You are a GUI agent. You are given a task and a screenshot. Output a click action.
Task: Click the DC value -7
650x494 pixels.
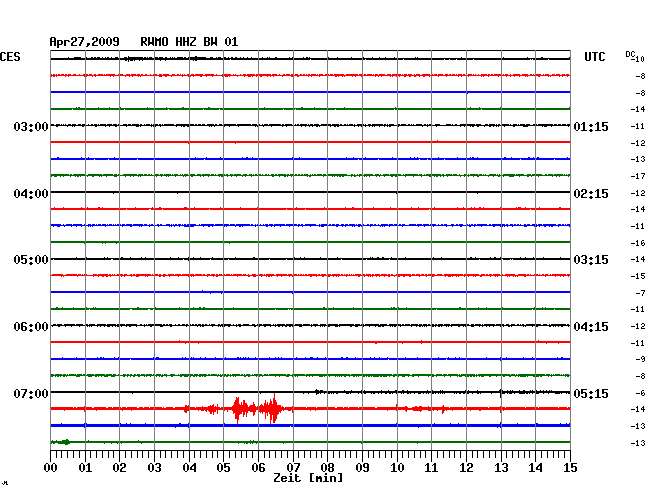point(640,293)
